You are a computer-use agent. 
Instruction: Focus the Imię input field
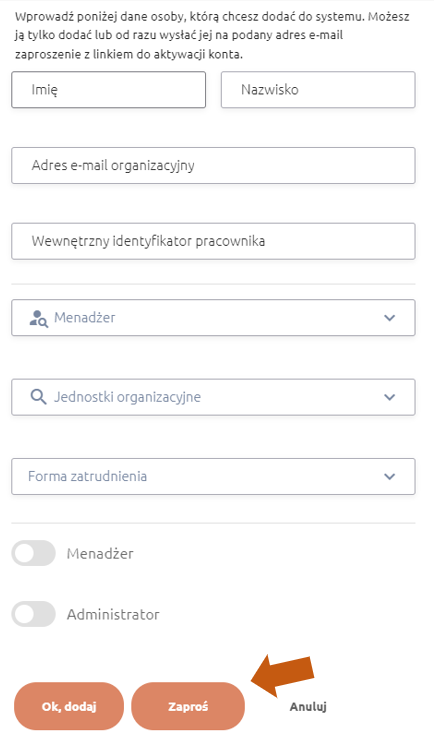click(109, 90)
